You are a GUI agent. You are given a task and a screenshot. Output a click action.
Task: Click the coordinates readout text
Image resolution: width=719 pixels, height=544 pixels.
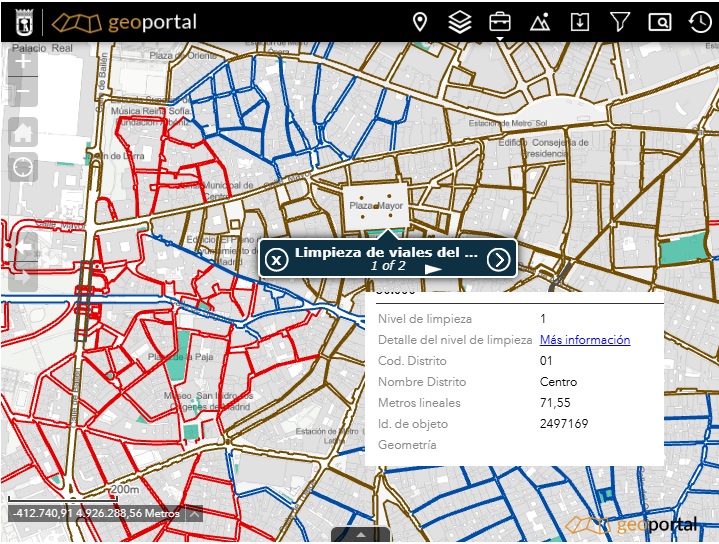tap(96, 514)
